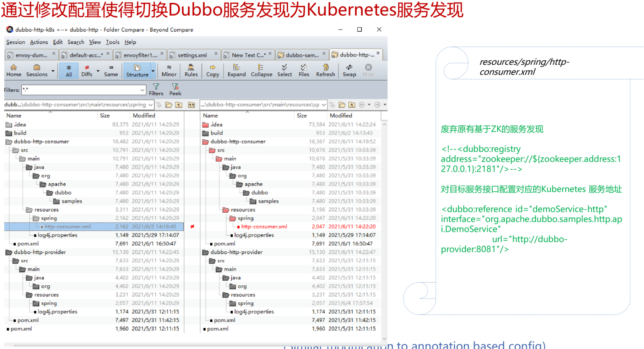Screen dimensions: 644x349
Task: Open the Session menu
Action: (16, 42)
